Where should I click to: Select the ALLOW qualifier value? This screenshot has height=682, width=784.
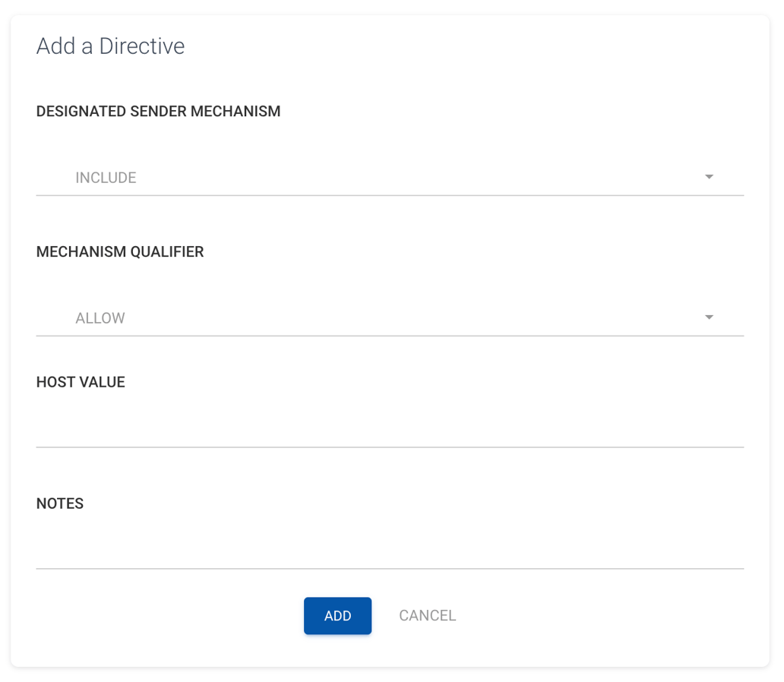coord(100,317)
